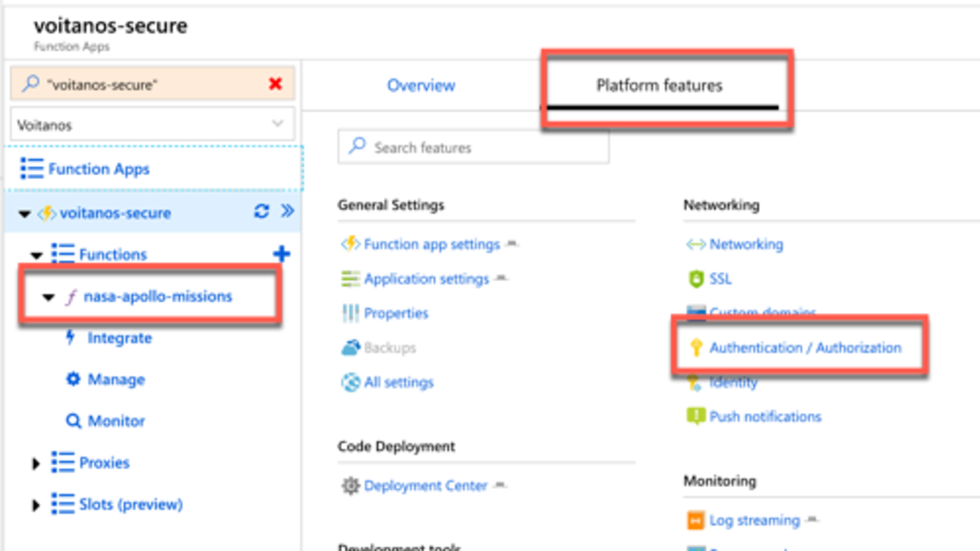Click the Code Deployment section heading
Viewport: 980px width, 551px height.
tap(396, 446)
